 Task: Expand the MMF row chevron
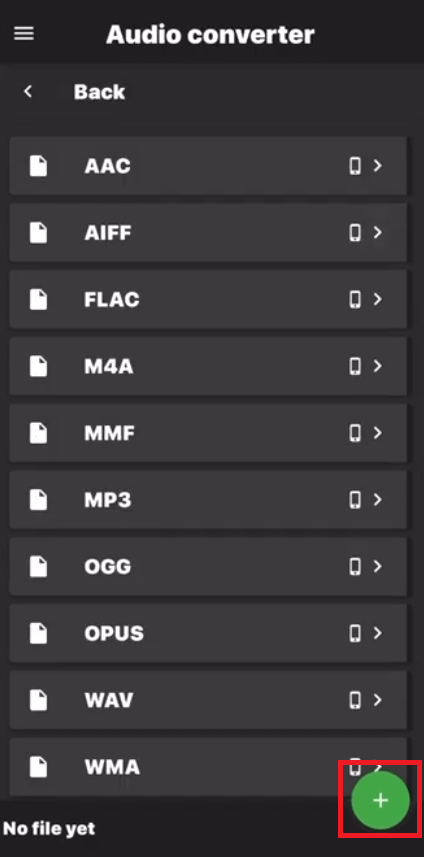(x=378, y=433)
